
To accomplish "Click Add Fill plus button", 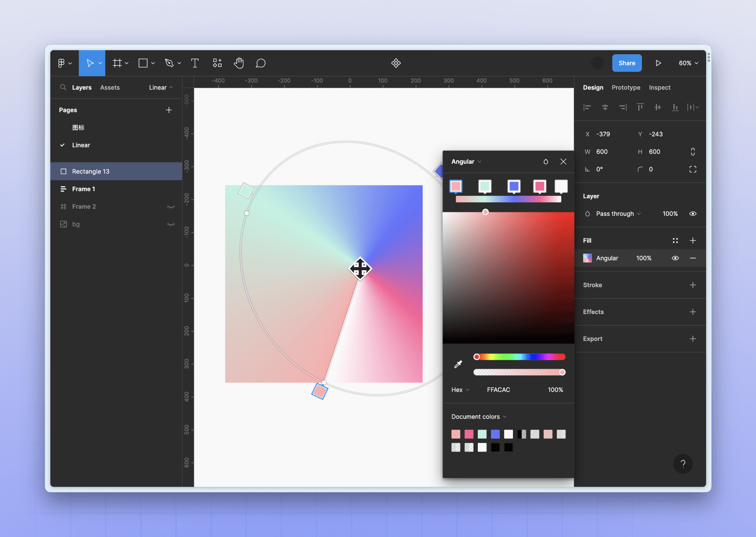I will point(692,240).
